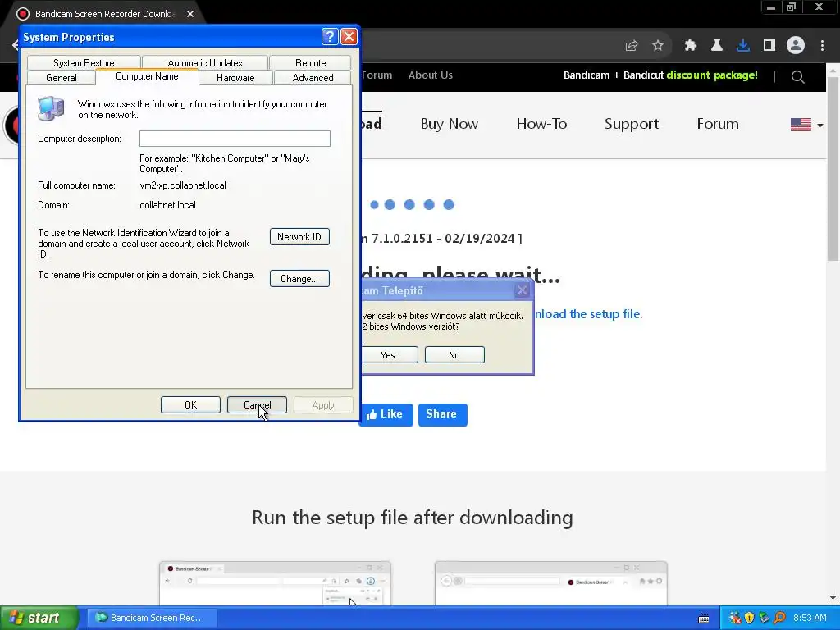Image resolution: width=840 pixels, height=630 pixels.
Task: Click the vm2-xp.collabnet.local computer name text
Action: pos(183,185)
